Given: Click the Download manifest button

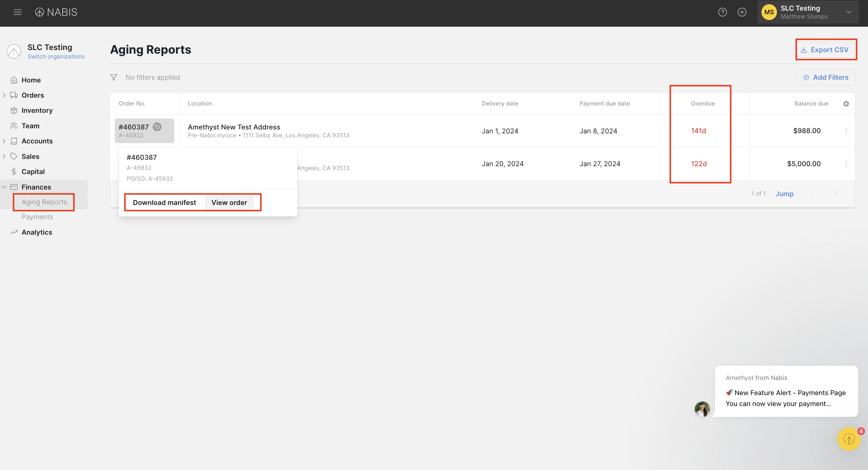Looking at the screenshot, I should click(164, 202).
